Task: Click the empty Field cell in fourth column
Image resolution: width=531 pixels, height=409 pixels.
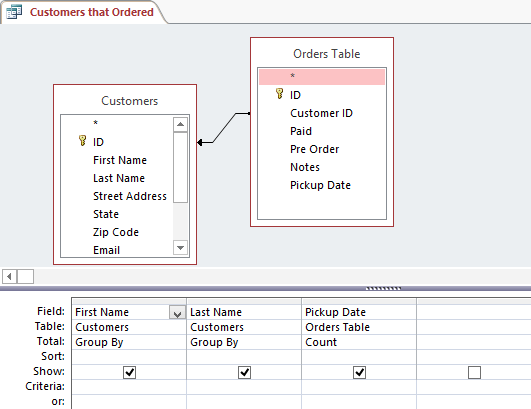Action: (474, 312)
